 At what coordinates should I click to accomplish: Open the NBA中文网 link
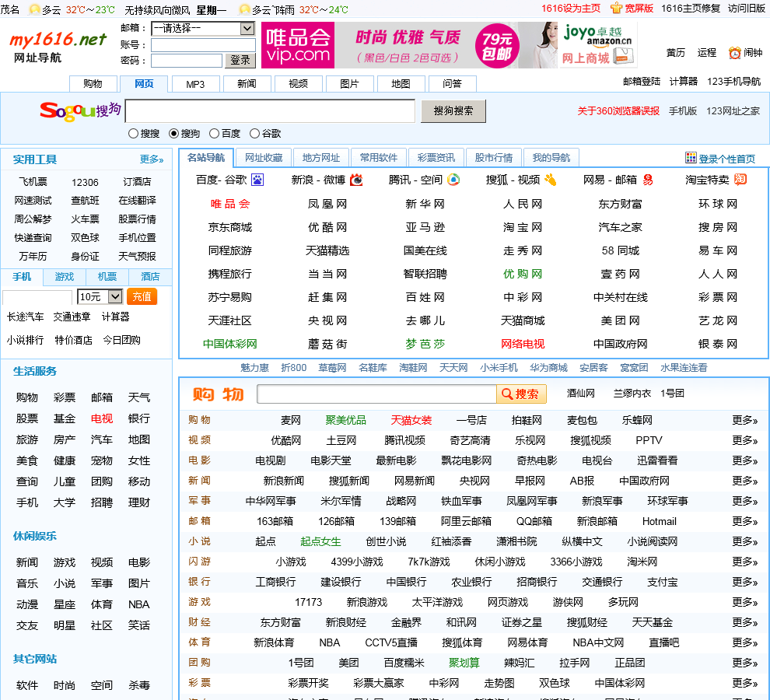[597, 642]
